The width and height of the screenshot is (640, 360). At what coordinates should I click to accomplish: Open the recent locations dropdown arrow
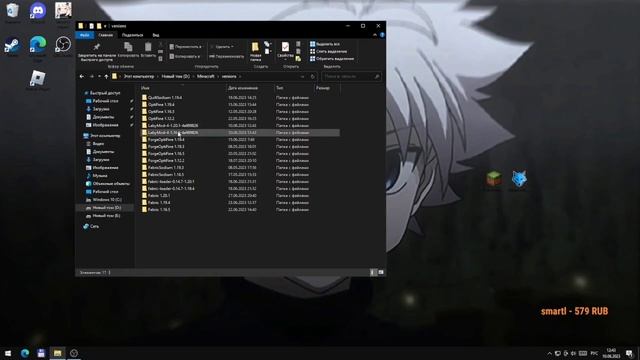pyautogui.click(x=99, y=76)
